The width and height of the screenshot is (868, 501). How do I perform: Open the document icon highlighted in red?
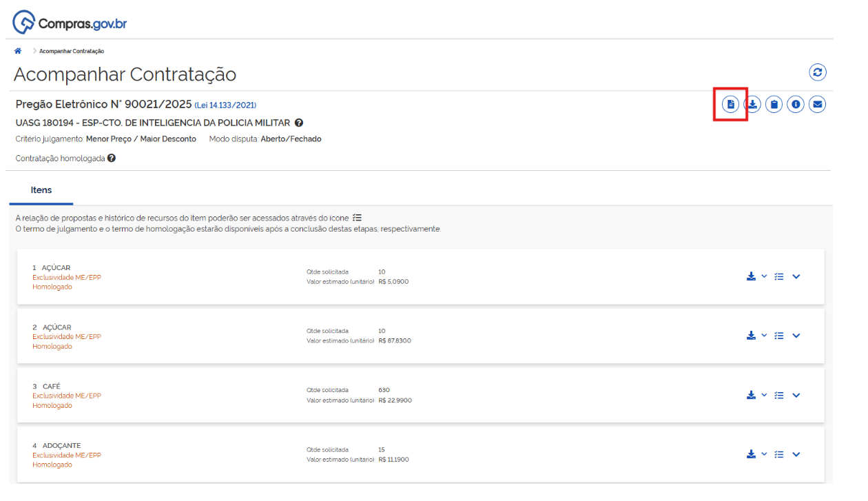pos(730,105)
